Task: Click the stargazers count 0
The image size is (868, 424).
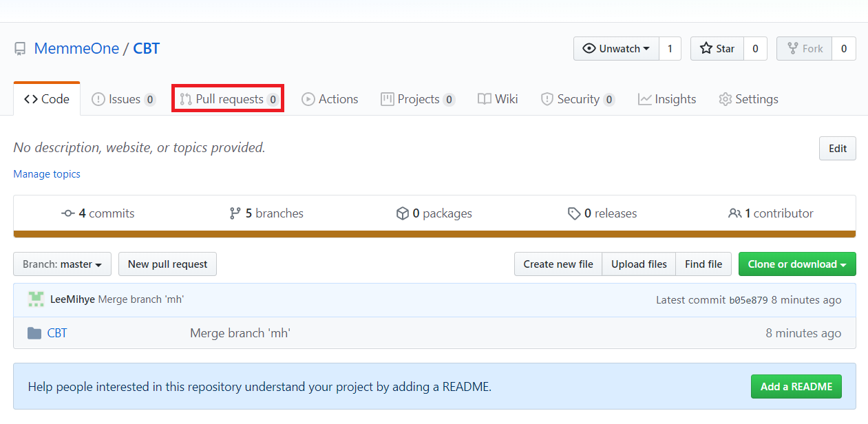Action: point(755,48)
